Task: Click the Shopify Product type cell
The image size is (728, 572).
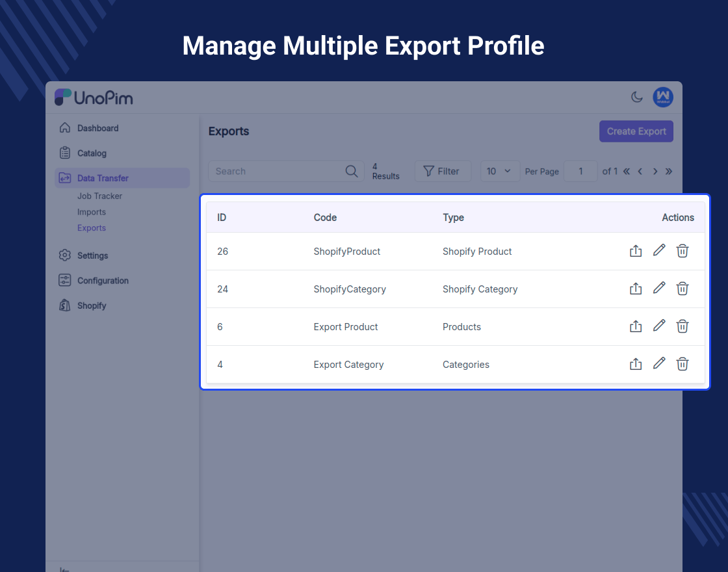Action: pos(477,251)
